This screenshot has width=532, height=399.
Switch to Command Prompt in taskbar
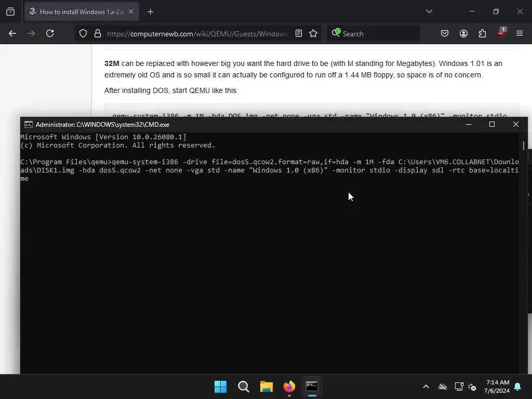[x=312, y=387]
